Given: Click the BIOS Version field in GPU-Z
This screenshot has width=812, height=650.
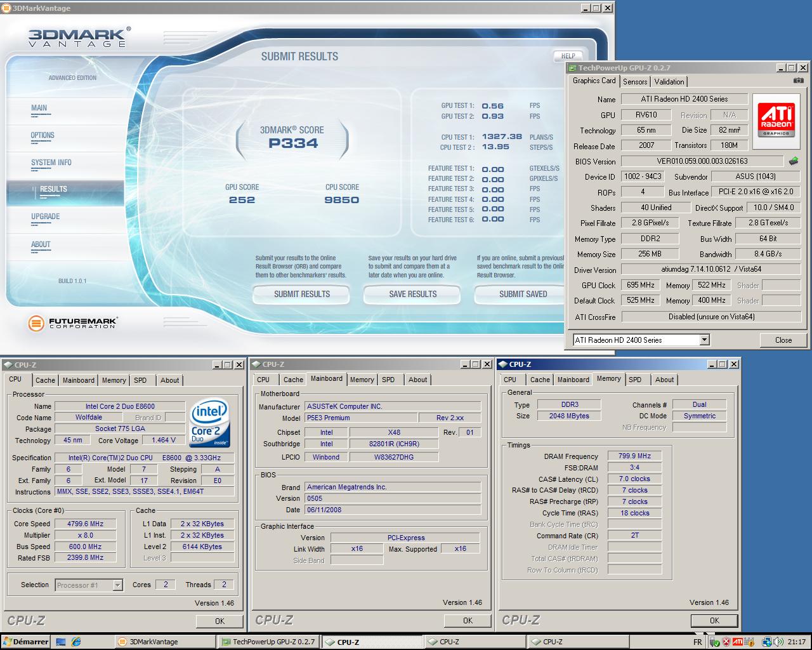Looking at the screenshot, I should [702, 161].
